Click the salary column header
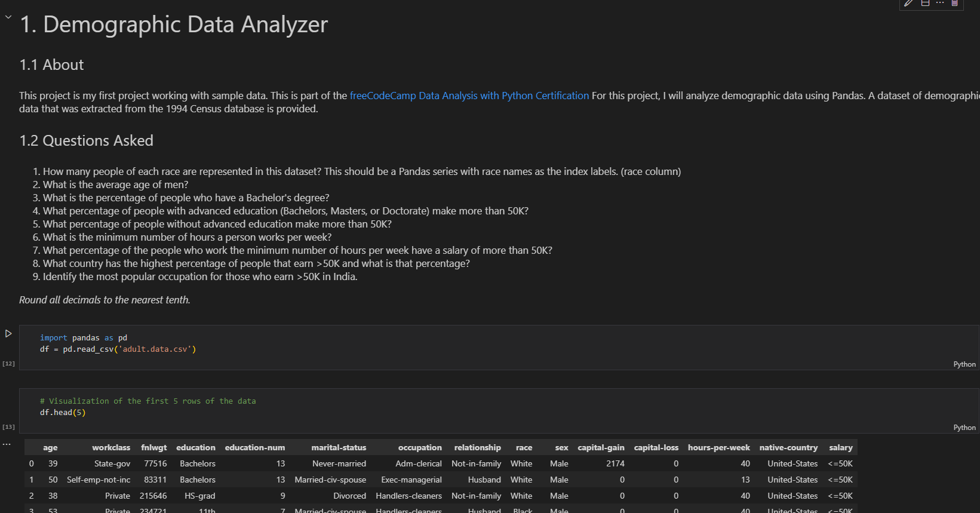 click(x=841, y=447)
